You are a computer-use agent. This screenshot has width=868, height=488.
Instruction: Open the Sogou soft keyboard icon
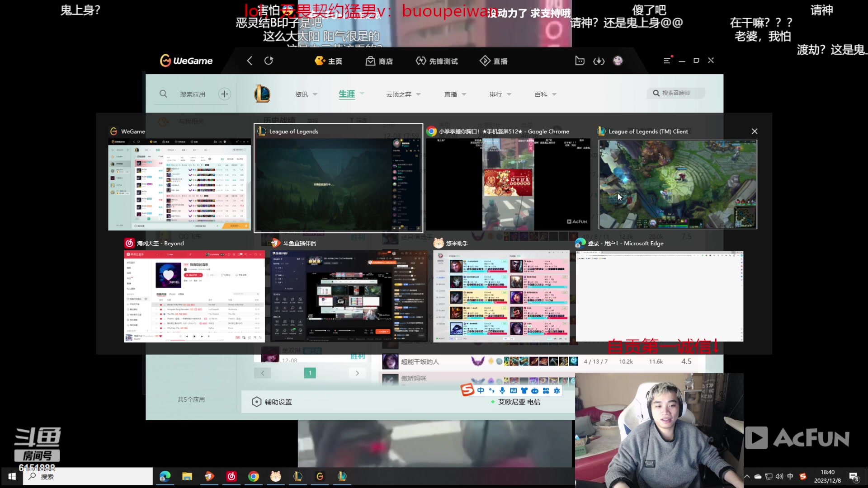pos(513,390)
